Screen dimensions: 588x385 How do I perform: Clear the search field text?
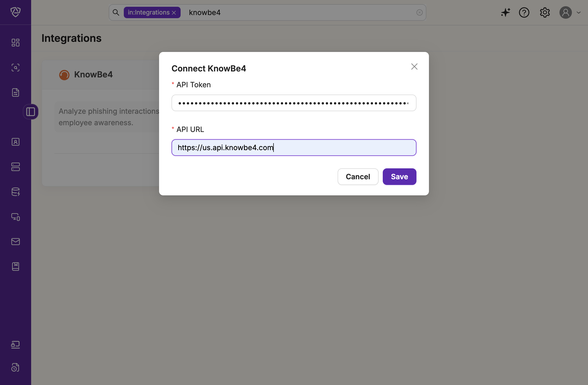click(x=419, y=12)
